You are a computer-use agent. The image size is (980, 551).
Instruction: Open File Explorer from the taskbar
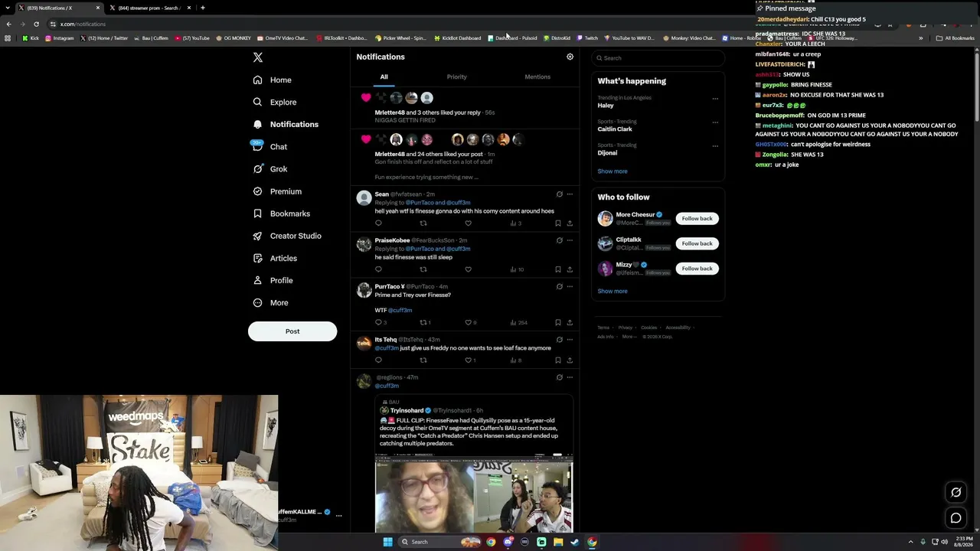[558, 542]
